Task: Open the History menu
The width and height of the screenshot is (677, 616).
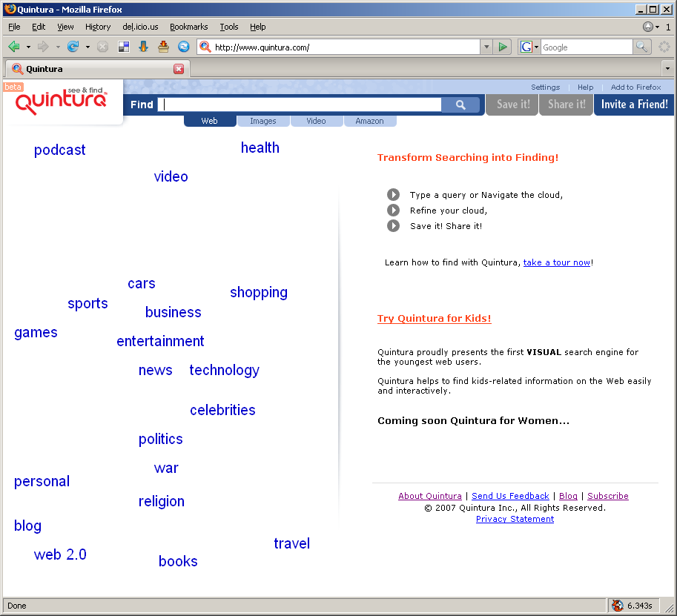Action: (x=98, y=27)
